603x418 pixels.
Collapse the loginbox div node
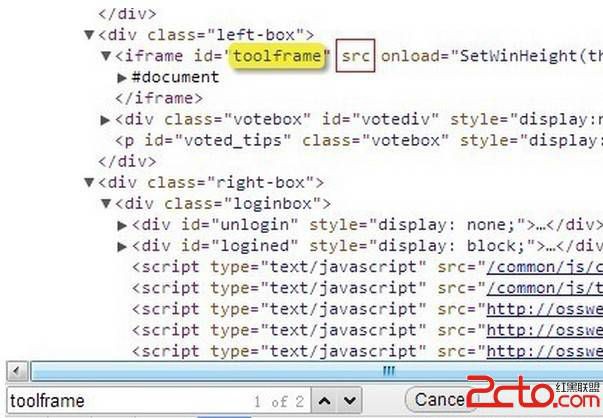pyautogui.click(x=106, y=203)
